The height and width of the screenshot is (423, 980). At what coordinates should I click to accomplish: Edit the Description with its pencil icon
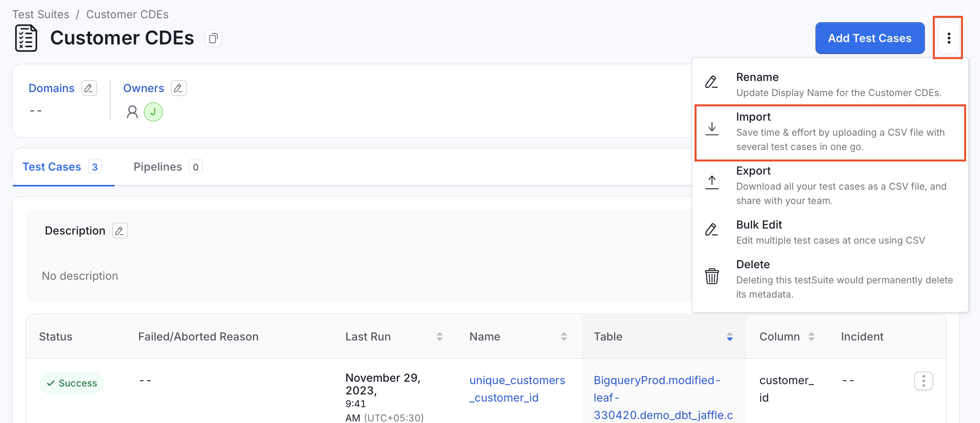[120, 231]
